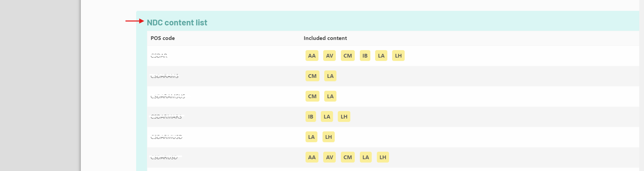Viewport: 644px width, 171px height.
Task: Select the CM badge in the CSDARAMS row
Action: click(x=312, y=76)
